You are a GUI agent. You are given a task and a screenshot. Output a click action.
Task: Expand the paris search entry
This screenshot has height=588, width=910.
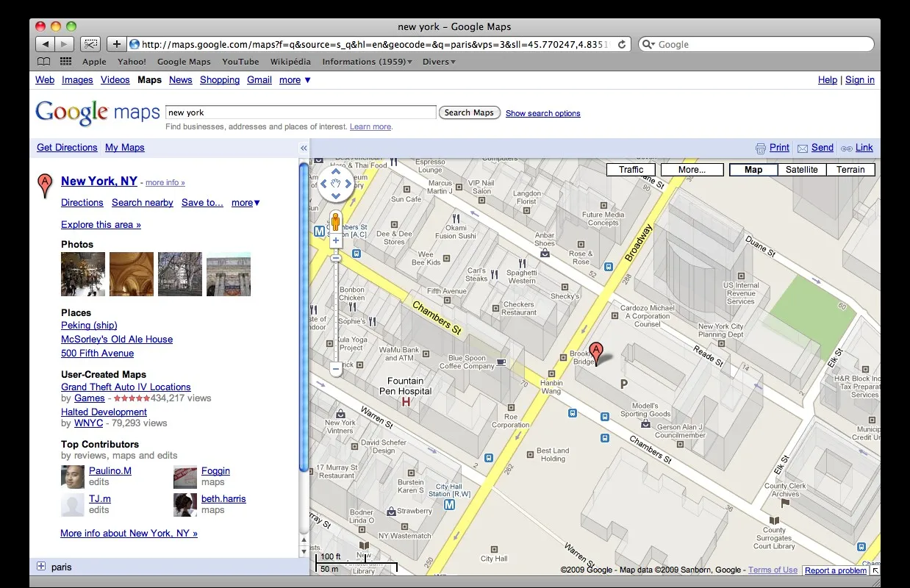pyautogui.click(x=41, y=567)
